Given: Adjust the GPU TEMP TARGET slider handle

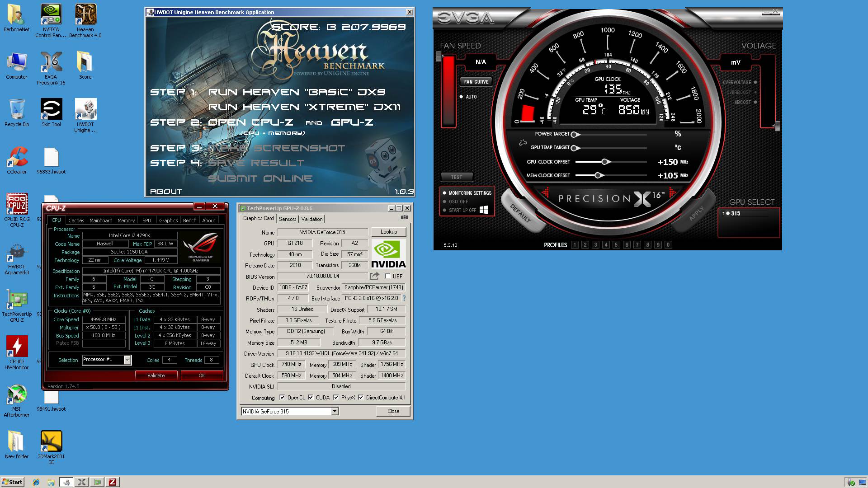Looking at the screenshot, I should 574,148.
